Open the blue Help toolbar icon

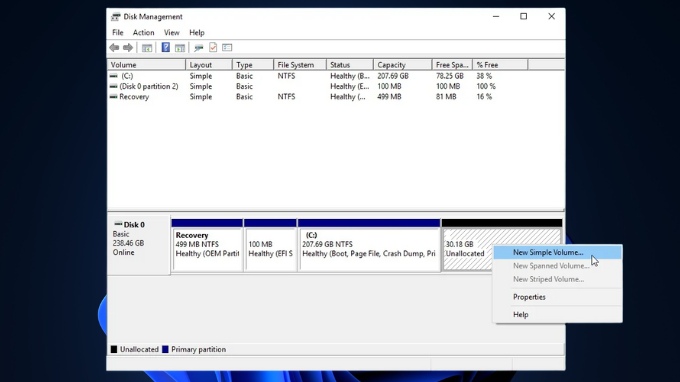[166, 47]
